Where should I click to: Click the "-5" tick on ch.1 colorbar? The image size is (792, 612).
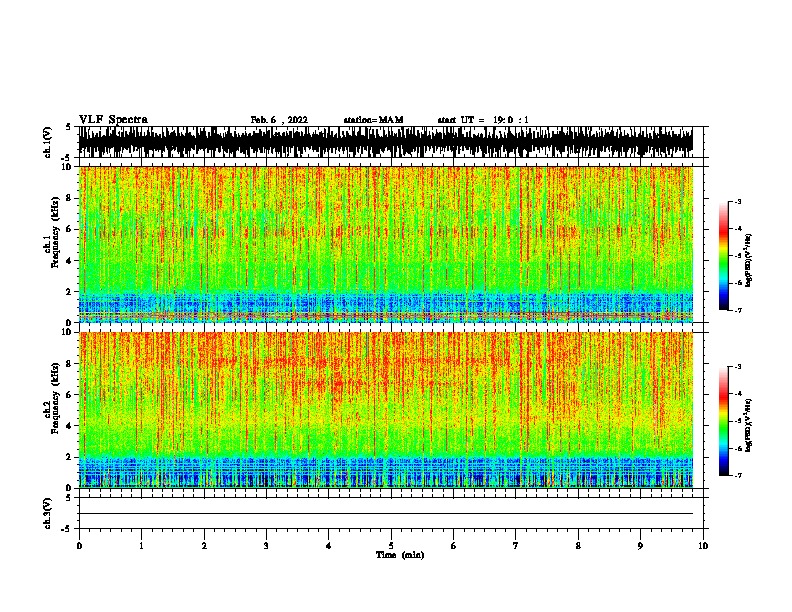click(737, 256)
